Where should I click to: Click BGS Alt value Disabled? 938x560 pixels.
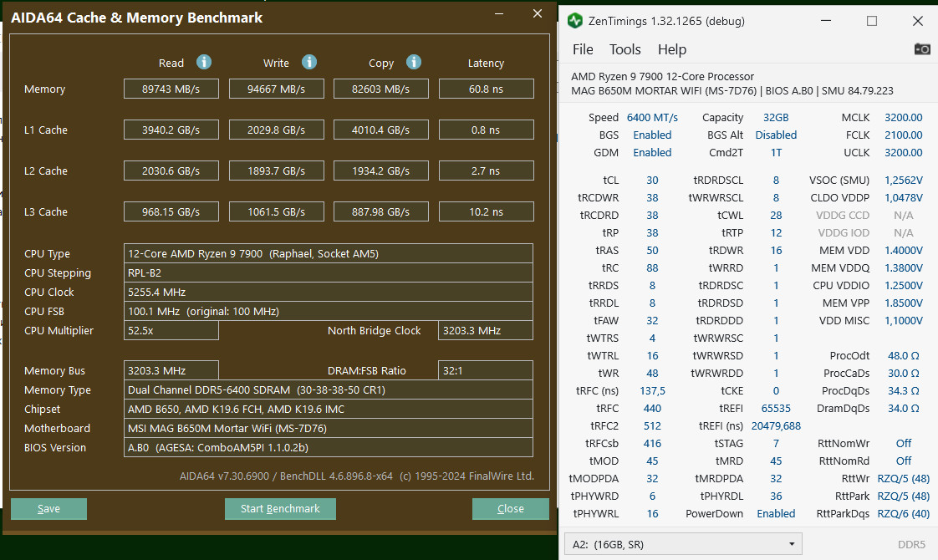tap(776, 135)
